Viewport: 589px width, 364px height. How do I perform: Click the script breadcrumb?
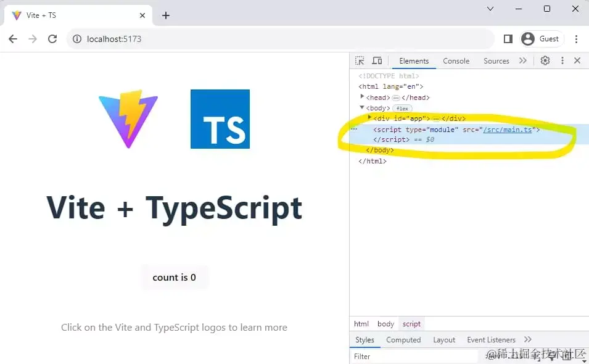click(412, 324)
